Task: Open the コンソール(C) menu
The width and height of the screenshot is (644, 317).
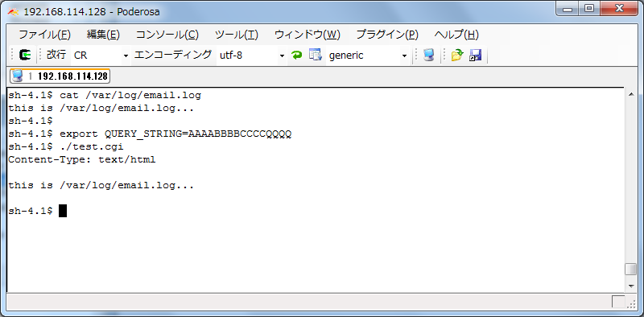Action: tap(167, 35)
